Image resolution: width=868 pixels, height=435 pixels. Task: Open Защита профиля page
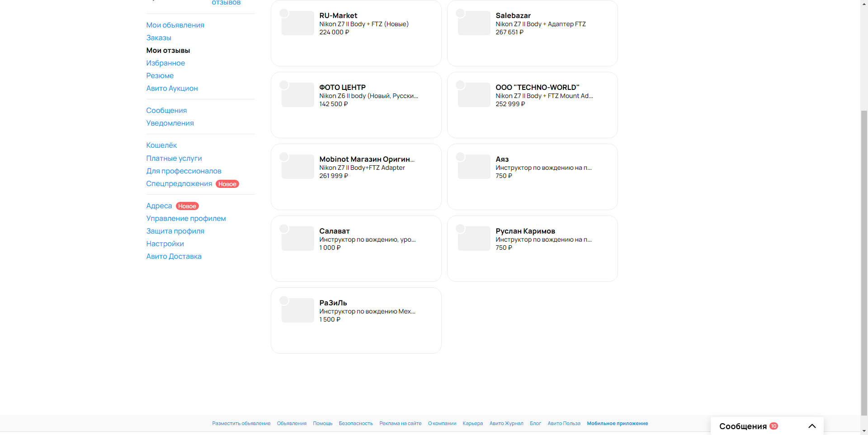175,231
